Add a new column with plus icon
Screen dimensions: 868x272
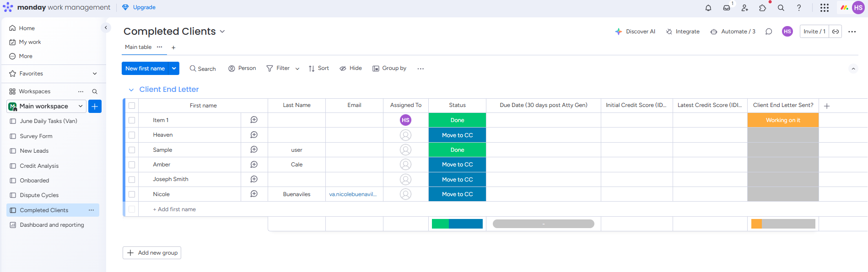pos(826,106)
